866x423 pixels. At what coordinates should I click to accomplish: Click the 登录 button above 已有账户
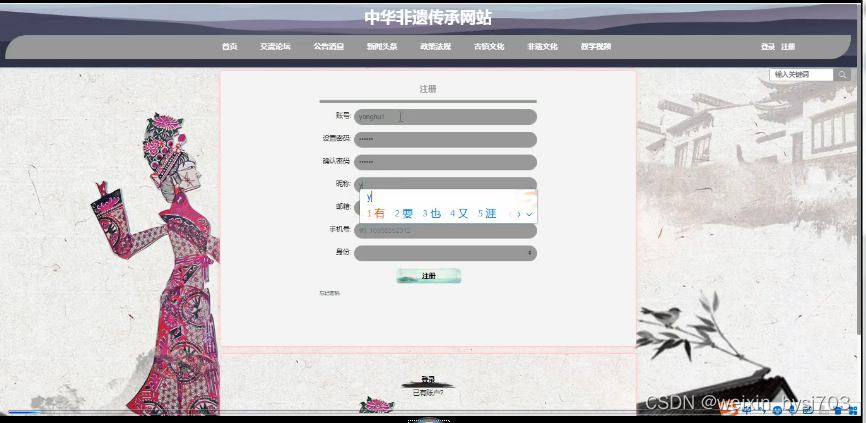(x=428, y=380)
